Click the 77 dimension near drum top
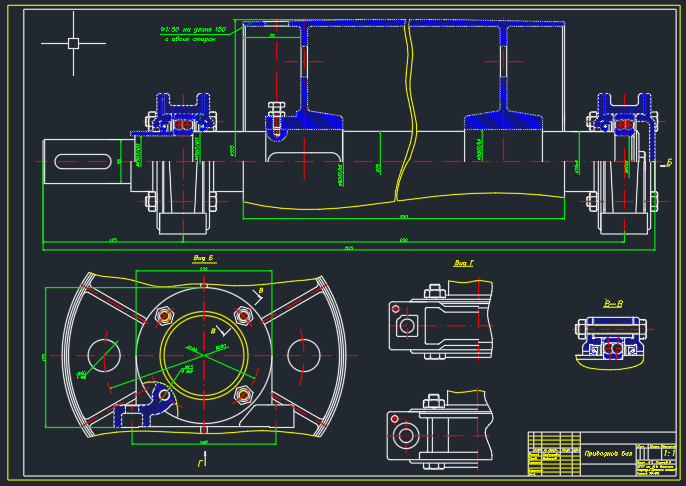This screenshot has width=686, height=486. tap(272, 35)
